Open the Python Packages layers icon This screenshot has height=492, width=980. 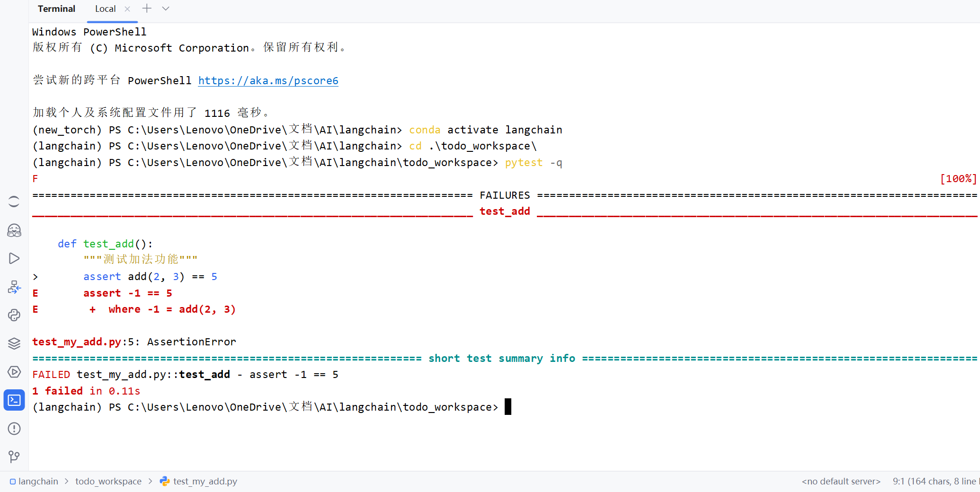[x=14, y=343]
